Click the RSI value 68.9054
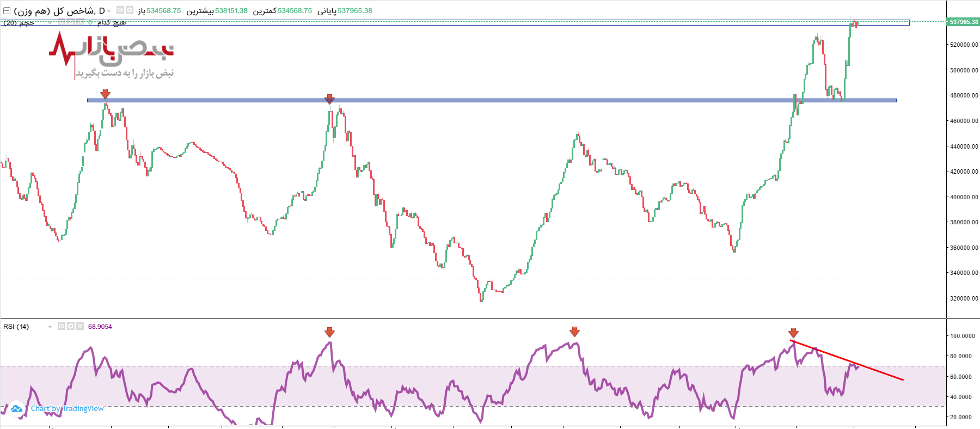 click(100, 327)
